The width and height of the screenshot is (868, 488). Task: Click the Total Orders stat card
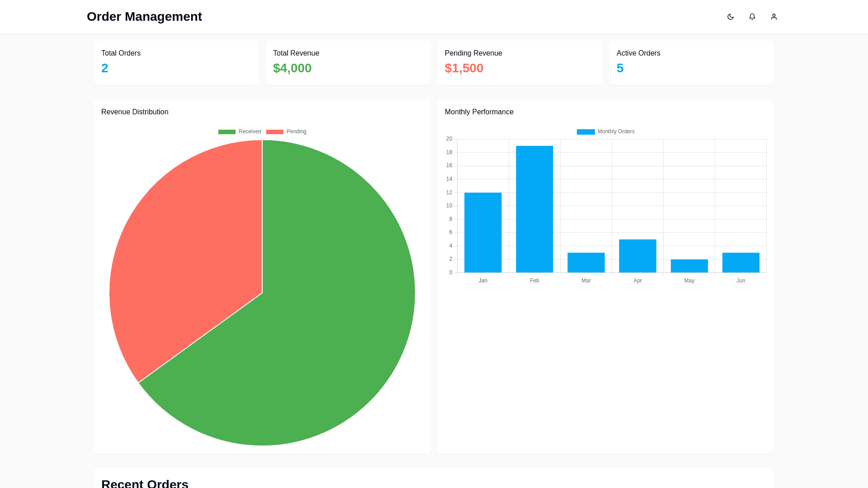point(176,62)
